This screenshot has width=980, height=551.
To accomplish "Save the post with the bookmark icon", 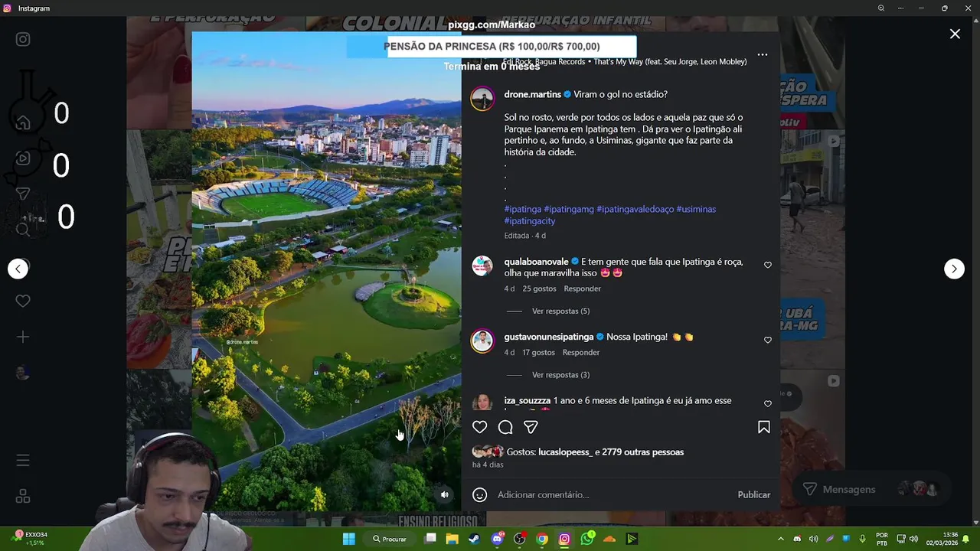I will point(763,427).
